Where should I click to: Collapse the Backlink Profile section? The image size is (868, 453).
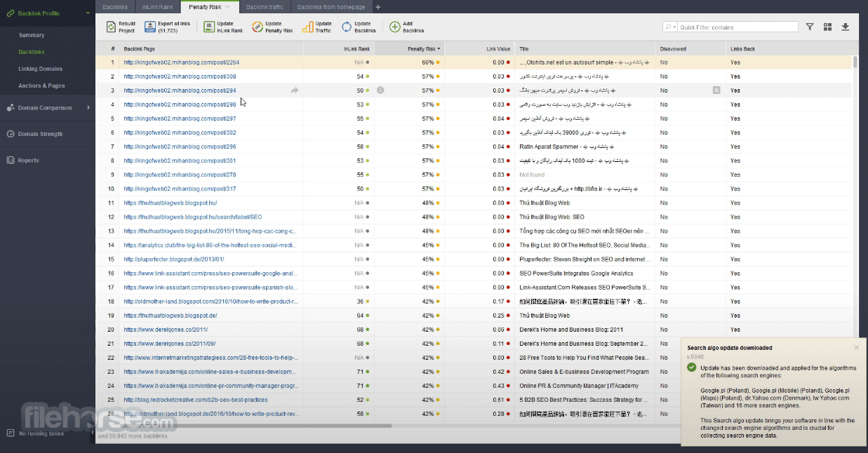[87, 13]
